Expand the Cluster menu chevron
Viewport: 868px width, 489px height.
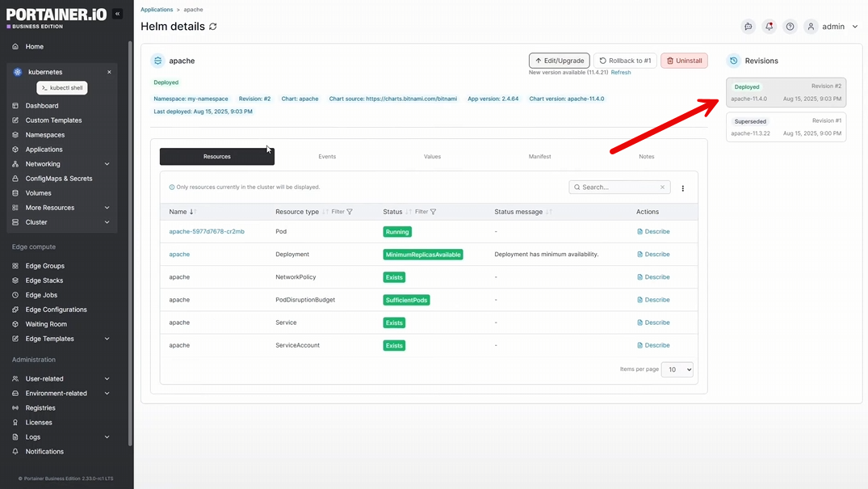click(x=107, y=222)
